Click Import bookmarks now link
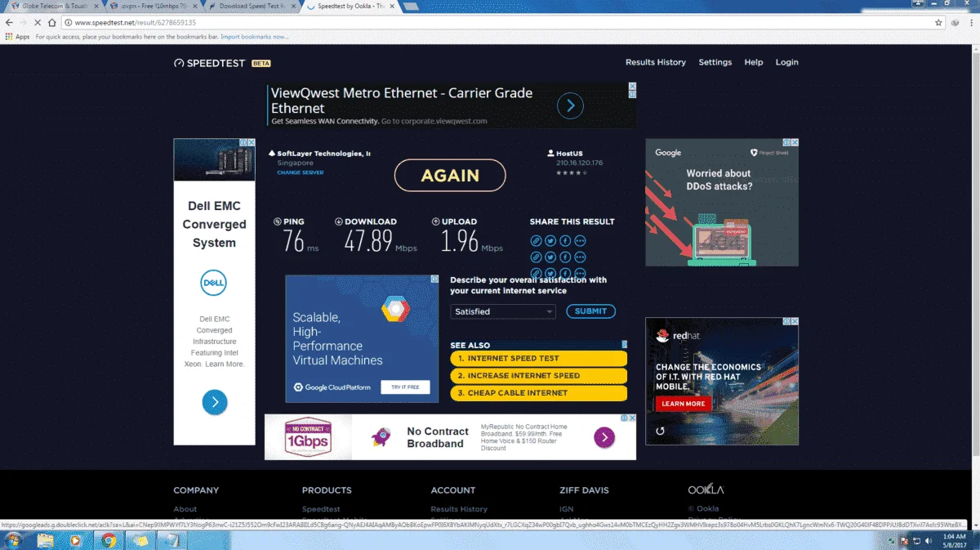This screenshot has width=980, height=550. coord(254,37)
